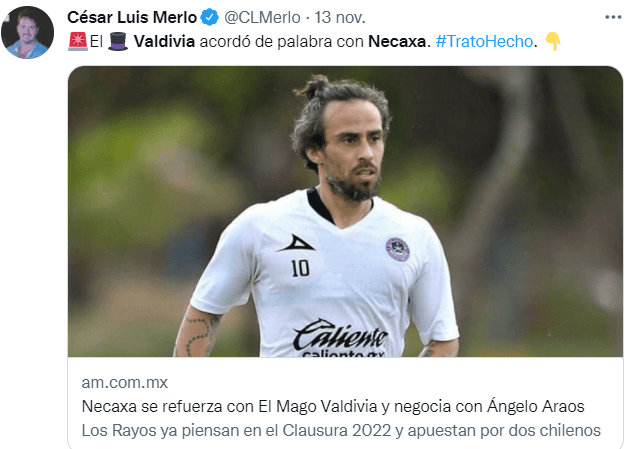
Task: Click the bold word Necaxa in tweet text
Action: [397, 41]
